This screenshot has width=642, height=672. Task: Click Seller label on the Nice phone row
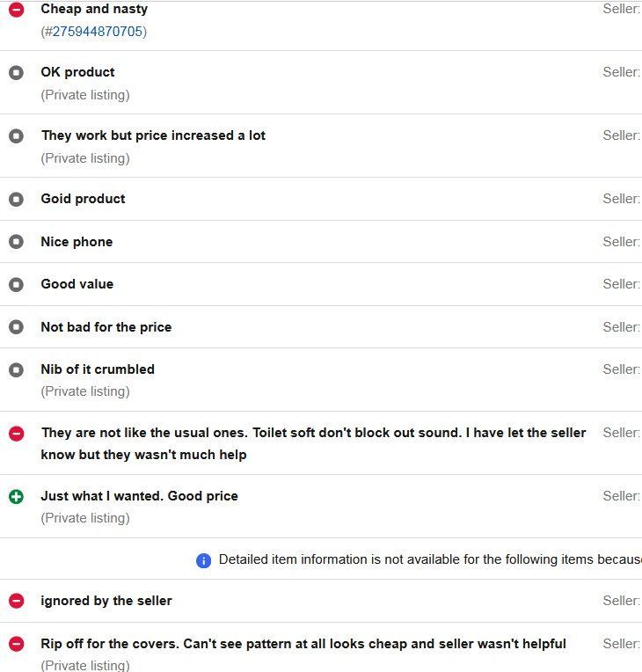(622, 242)
